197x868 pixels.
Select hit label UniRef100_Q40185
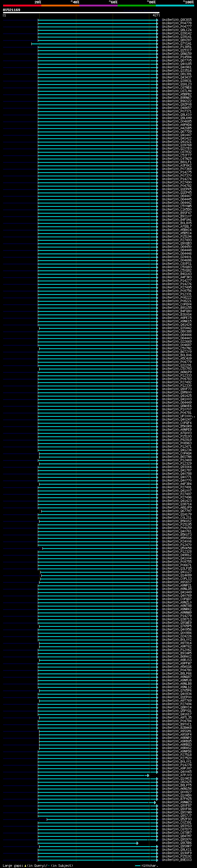click(177, 64)
